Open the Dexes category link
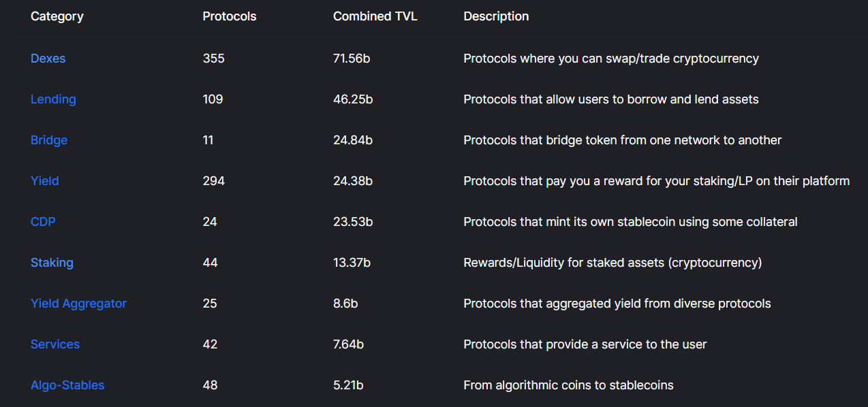Viewport: 868px width, 407px height. [48, 59]
